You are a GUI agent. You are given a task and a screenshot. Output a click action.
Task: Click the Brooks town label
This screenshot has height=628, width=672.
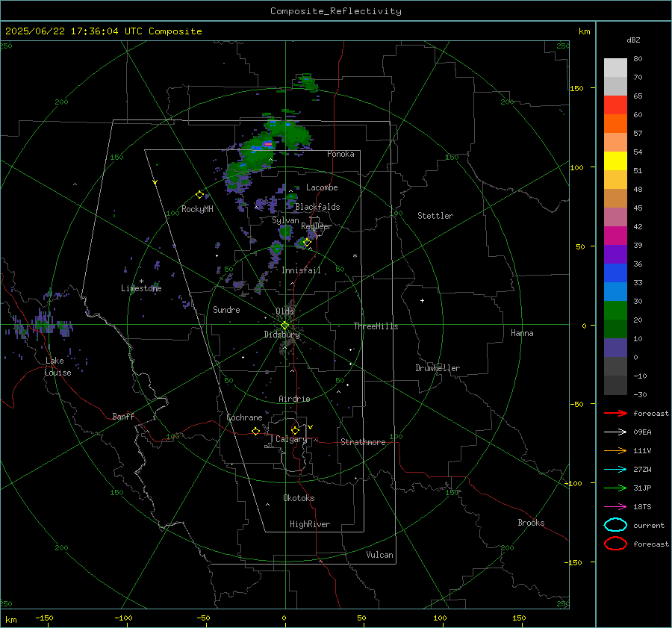(x=531, y=523)
